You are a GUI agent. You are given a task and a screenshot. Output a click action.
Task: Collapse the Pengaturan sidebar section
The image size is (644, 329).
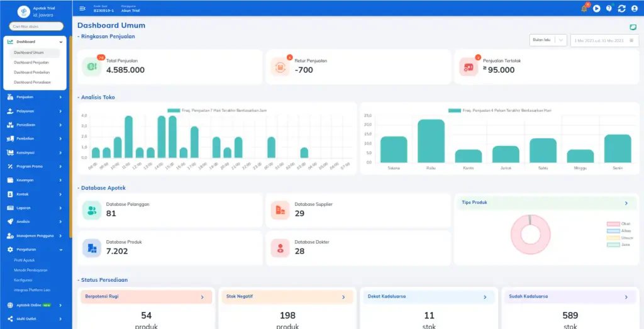pos(36,249)
